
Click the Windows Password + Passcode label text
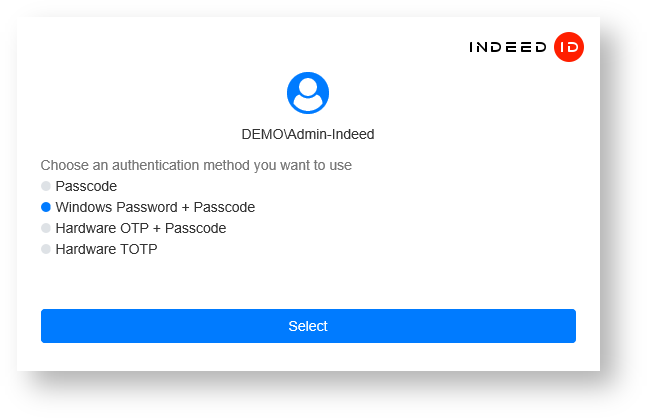point(155,207)
